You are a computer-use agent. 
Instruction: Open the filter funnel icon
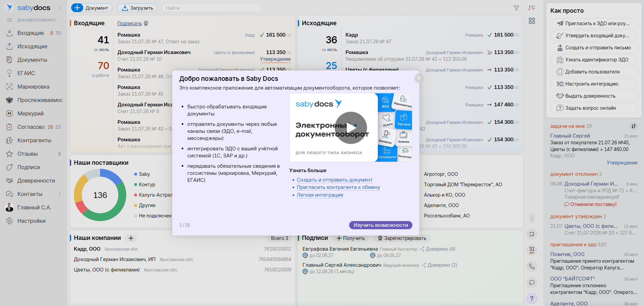[516, 8]
